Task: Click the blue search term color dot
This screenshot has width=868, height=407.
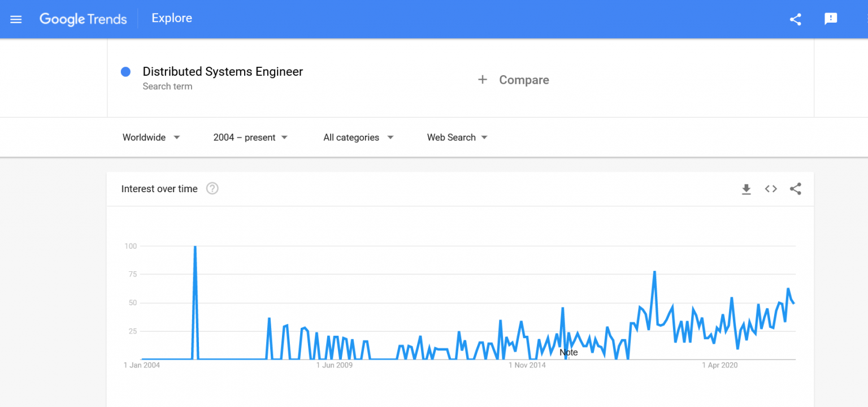Action: click(125, 71)
